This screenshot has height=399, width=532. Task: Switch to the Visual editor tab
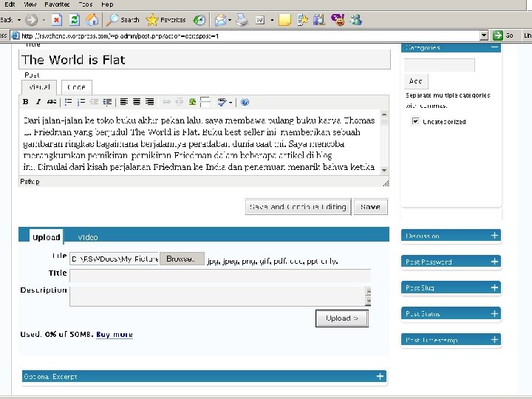[39, 87]
